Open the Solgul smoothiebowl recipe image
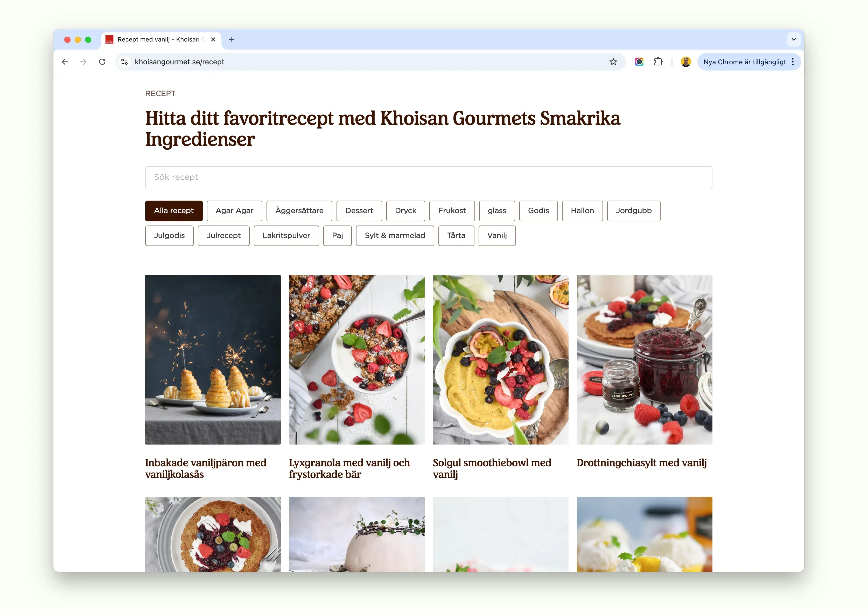 500,359
